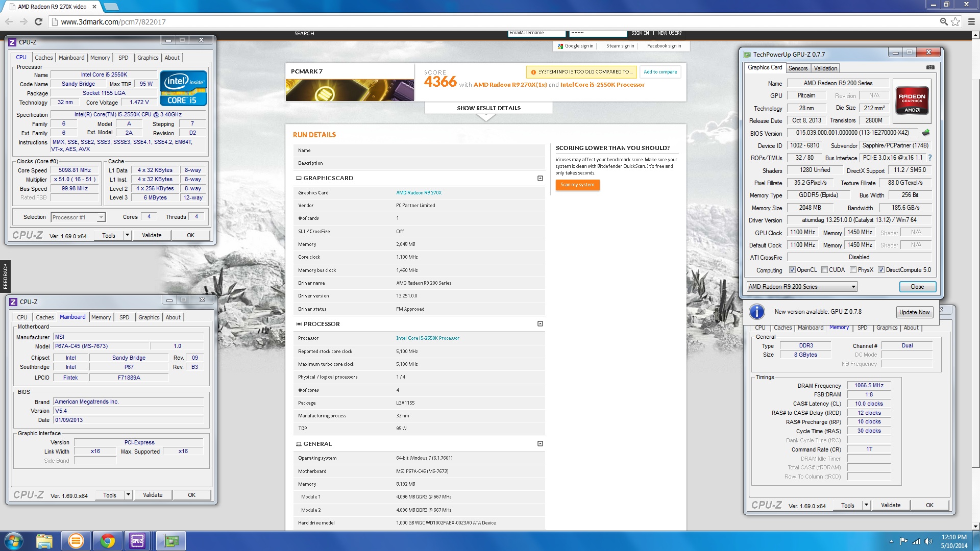Toggle the OpenCL checkbox in GPU-Z
Screen dimensions: 980x551
click(x=792, y=270)
